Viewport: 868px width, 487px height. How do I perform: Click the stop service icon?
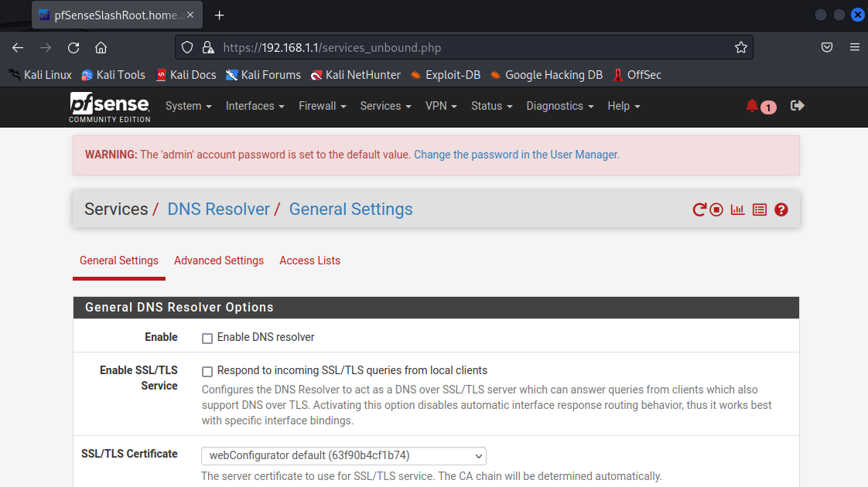tap(716, 209)
